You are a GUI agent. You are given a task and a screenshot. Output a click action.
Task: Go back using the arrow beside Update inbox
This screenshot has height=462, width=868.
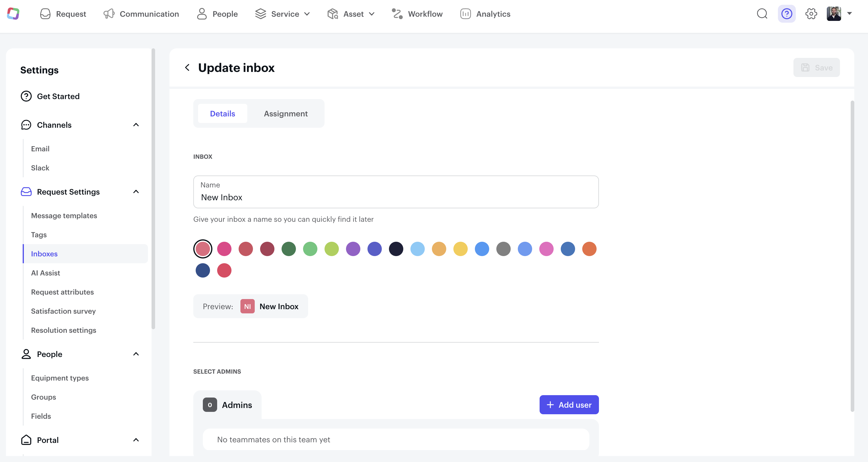[187, 67]
